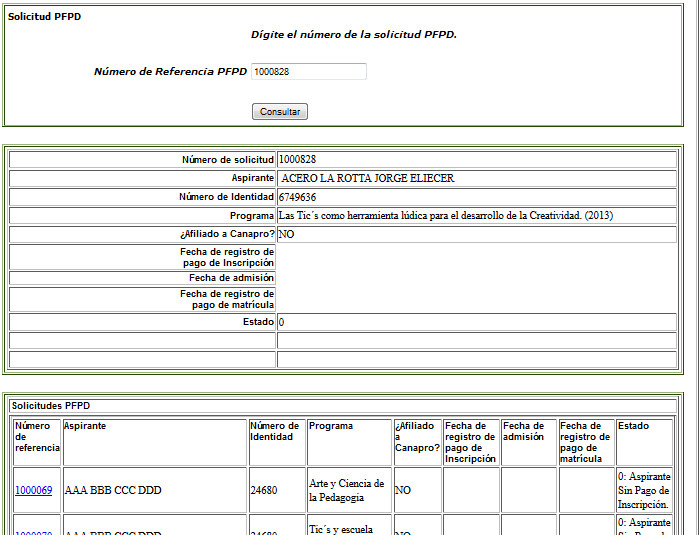Click the 'Estado' row label in details
The image size is (700, 535).
pyautogui.click(x=258, y=322)
